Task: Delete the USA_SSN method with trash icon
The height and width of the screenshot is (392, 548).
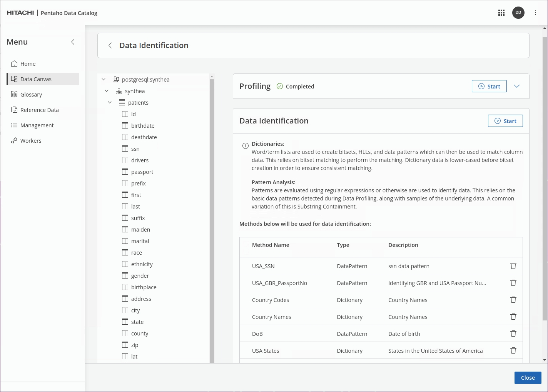Action: [513, 266]
